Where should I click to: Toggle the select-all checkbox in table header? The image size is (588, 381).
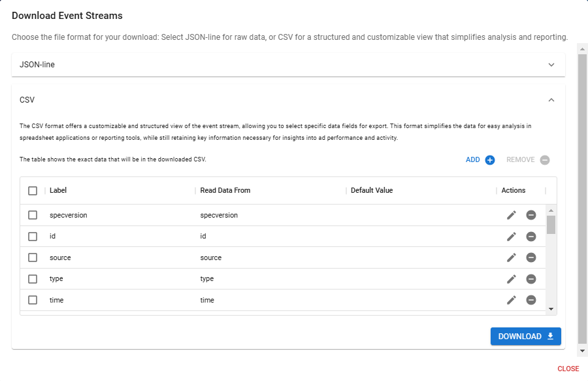click(x=33, y=191)
